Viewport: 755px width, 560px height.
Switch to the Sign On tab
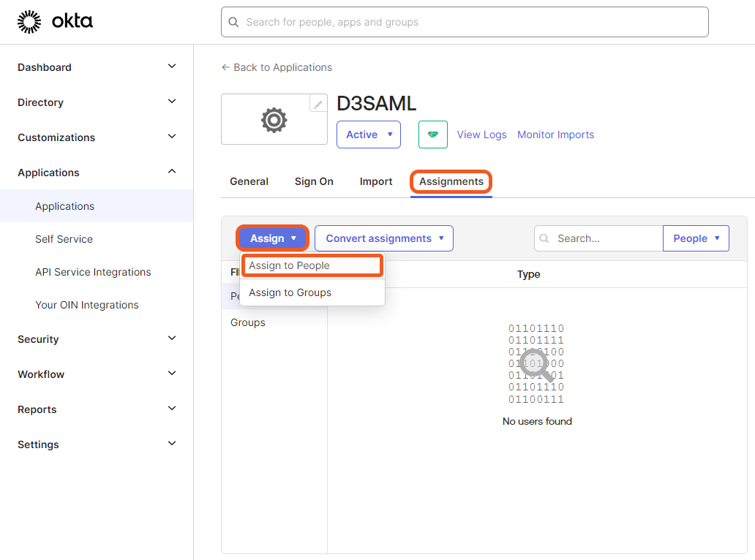[x=314, y=181]
